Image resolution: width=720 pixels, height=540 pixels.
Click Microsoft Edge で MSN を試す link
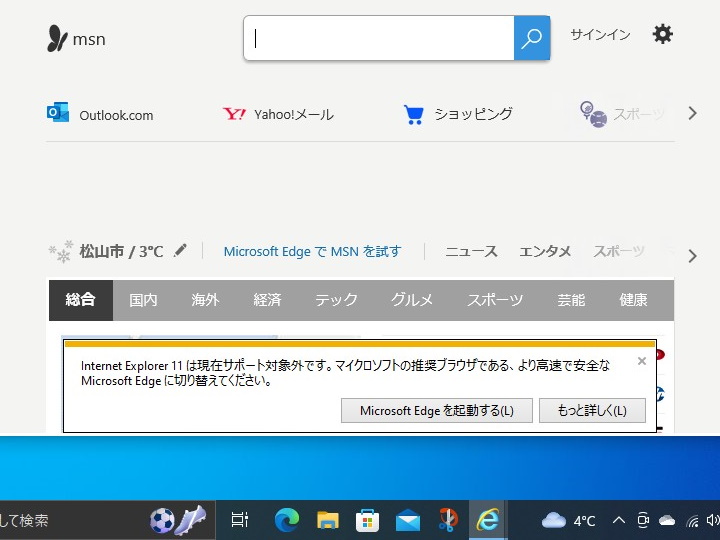(x=312, y=252)
